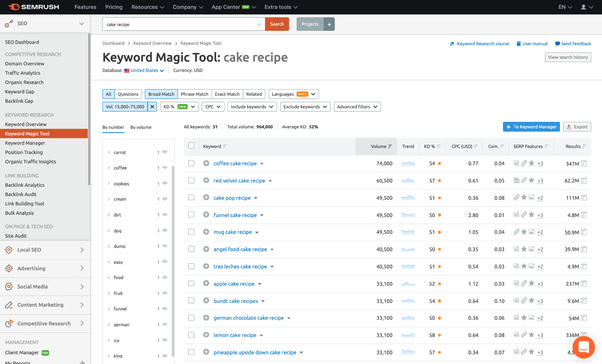This screenshot has width=602, height=364.
Task: Click the Semrush logo
Action: [34, 7]
